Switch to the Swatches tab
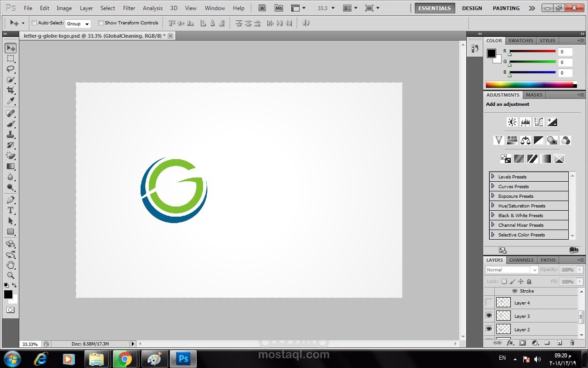The image size is (588, 368). click(x=520, y=40)
